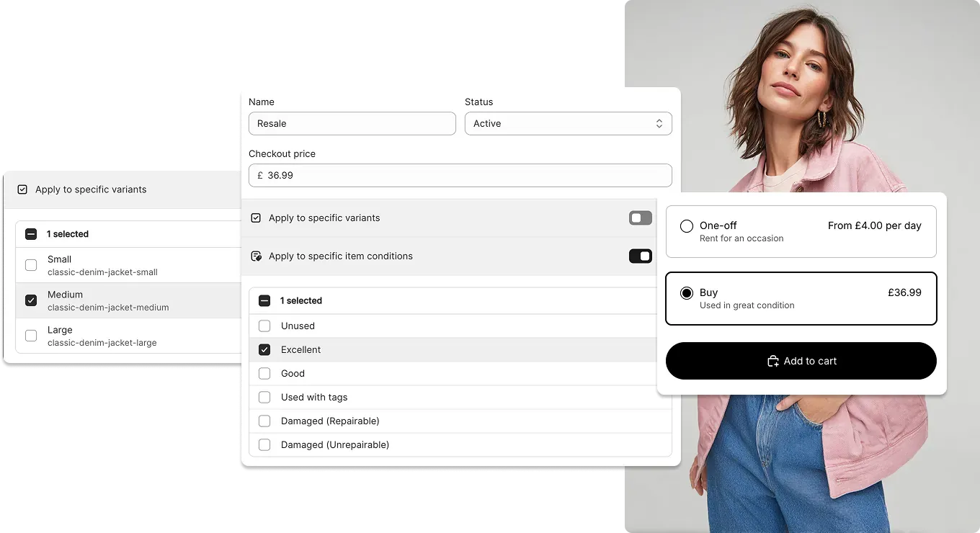
Task: Check the Small variant classic-denim-jacket-small
Action: [31, 265]
